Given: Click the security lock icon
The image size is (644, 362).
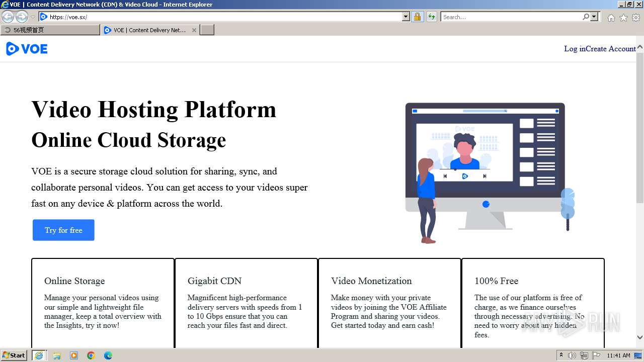Looking at the screenshot, I should [417, 17].
